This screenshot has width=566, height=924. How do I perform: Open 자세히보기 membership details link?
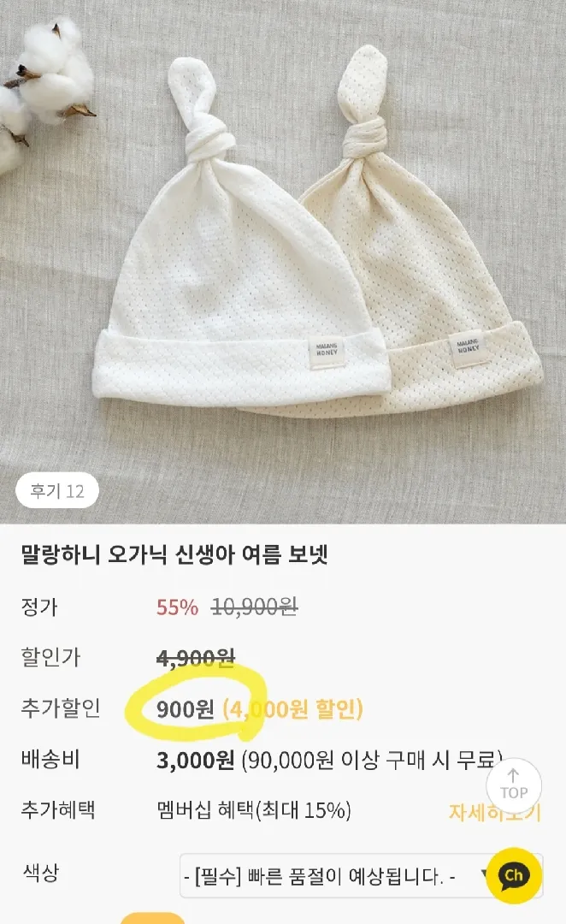(494, 811)
